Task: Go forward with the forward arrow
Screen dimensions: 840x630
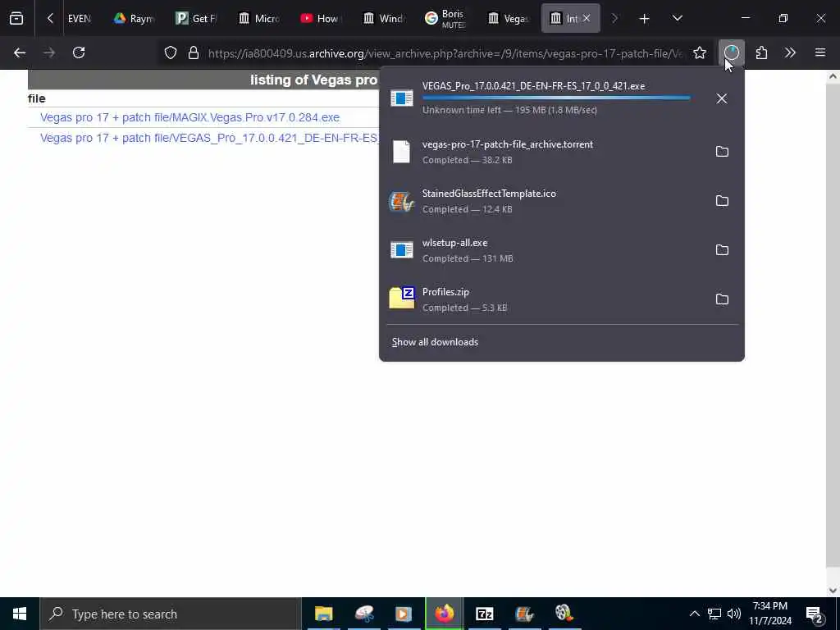Action: (48, 52)
